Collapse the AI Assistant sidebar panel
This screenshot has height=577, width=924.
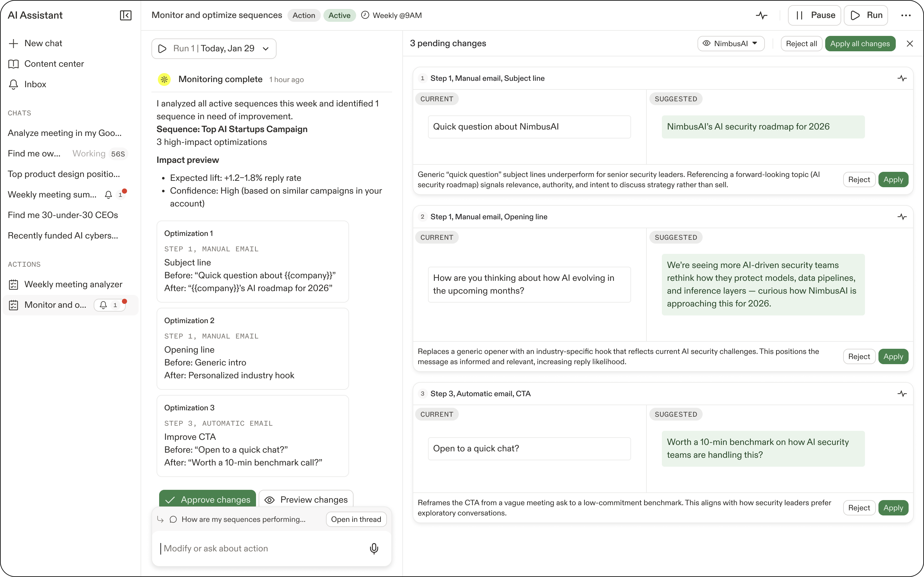tap(126, 15)
